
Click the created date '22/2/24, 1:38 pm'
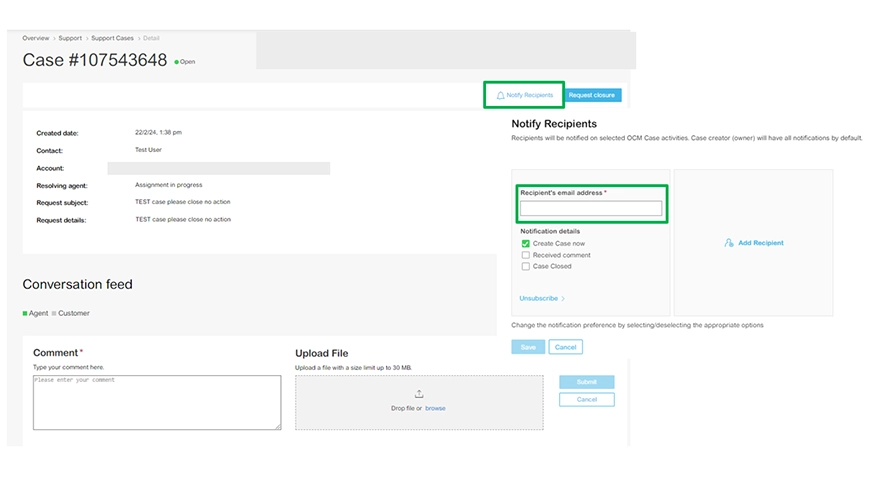pyautogui.click(x=158, y=133)
